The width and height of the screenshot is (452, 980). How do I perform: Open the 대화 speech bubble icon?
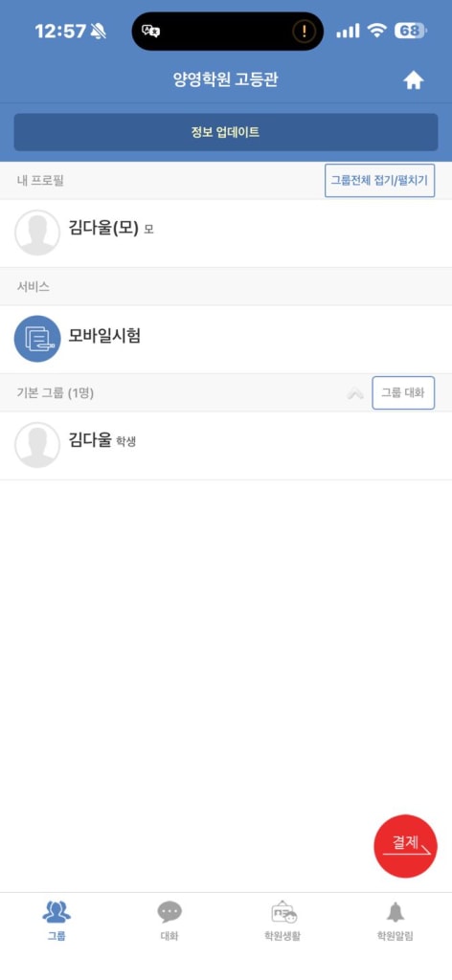pos(169,912)
